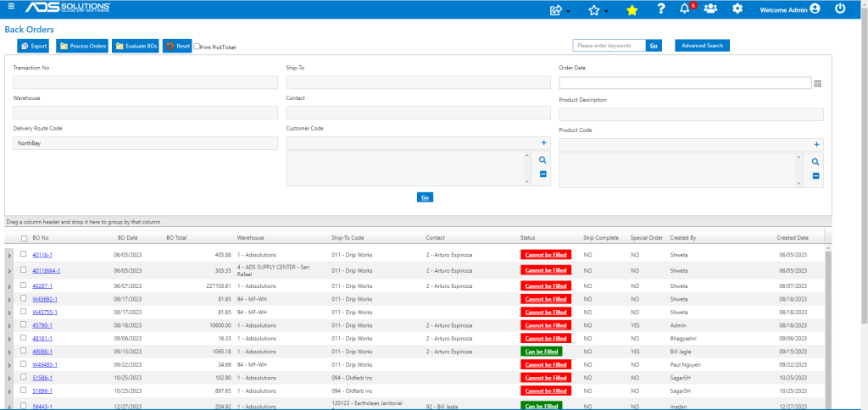This screenshot has height=410, width=868.
Task: Click the Go button below filter fields
Action: (426, 197)
